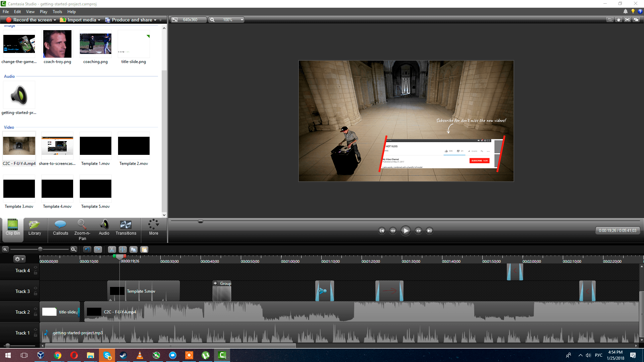The image size is (644, 362).
Task: Lock Track 3 with padlock icon
Action: click(x=36, y=294)
